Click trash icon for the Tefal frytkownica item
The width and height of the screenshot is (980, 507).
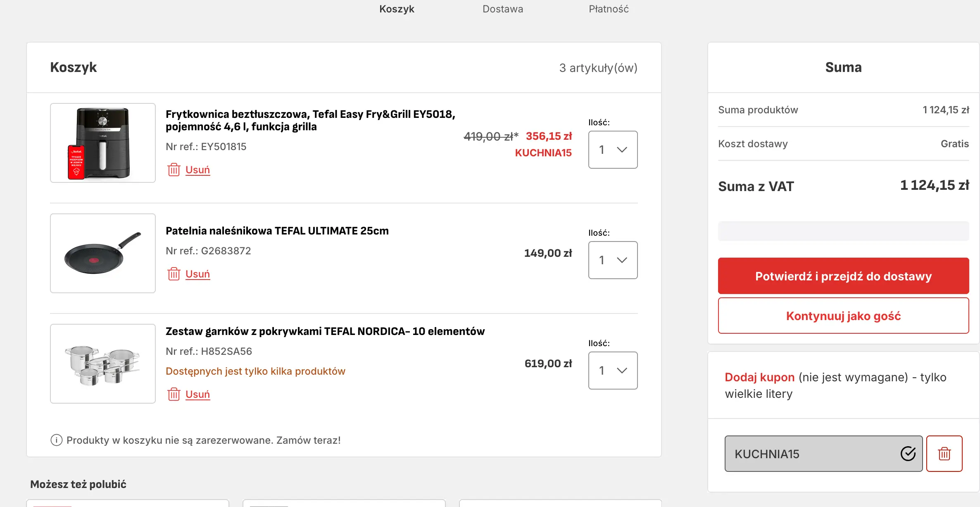pos(174,170)
